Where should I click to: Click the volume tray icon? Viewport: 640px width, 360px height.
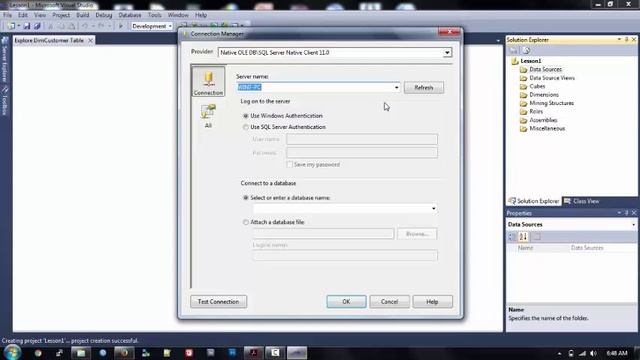point(593,353)
